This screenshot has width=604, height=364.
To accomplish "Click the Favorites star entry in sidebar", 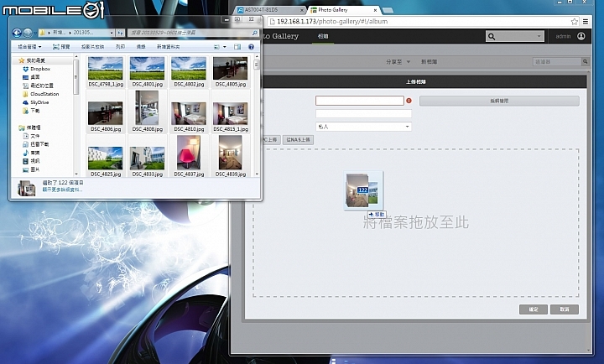I will [x=32, y=60].
